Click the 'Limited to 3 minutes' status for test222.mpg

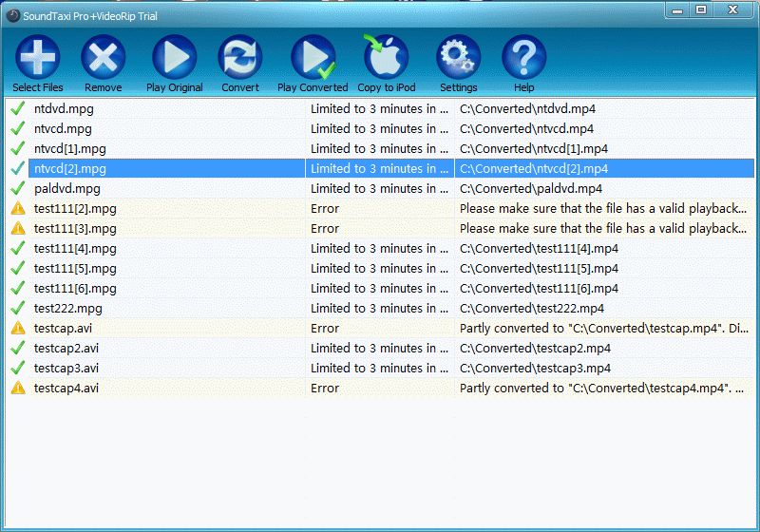[379, 308]
